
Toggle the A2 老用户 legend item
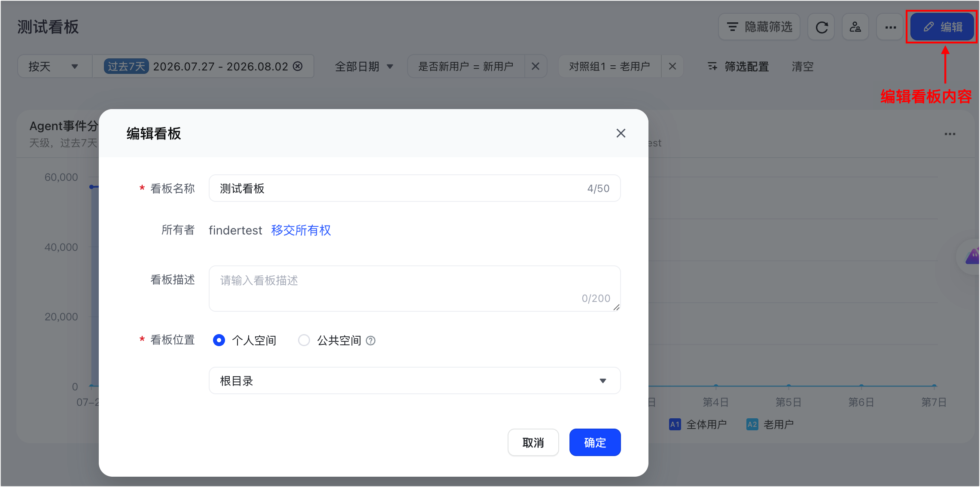point(770,424)
